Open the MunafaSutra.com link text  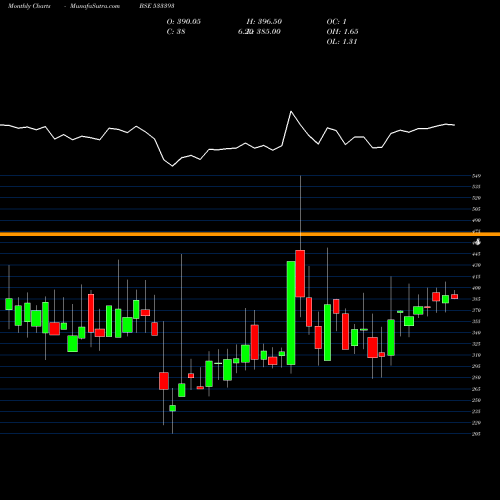coord(95,6)
